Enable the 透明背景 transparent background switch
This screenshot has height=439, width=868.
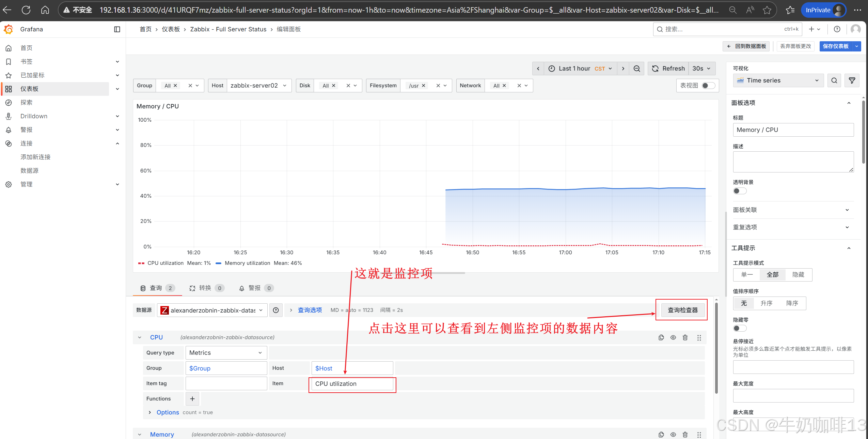click(739, 191)
